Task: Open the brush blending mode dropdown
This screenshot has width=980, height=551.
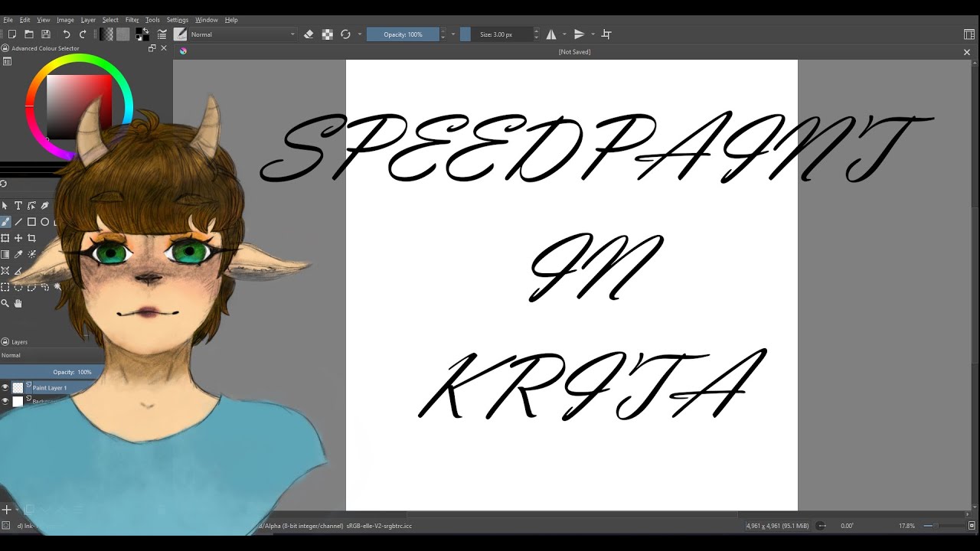Action: 243,34
